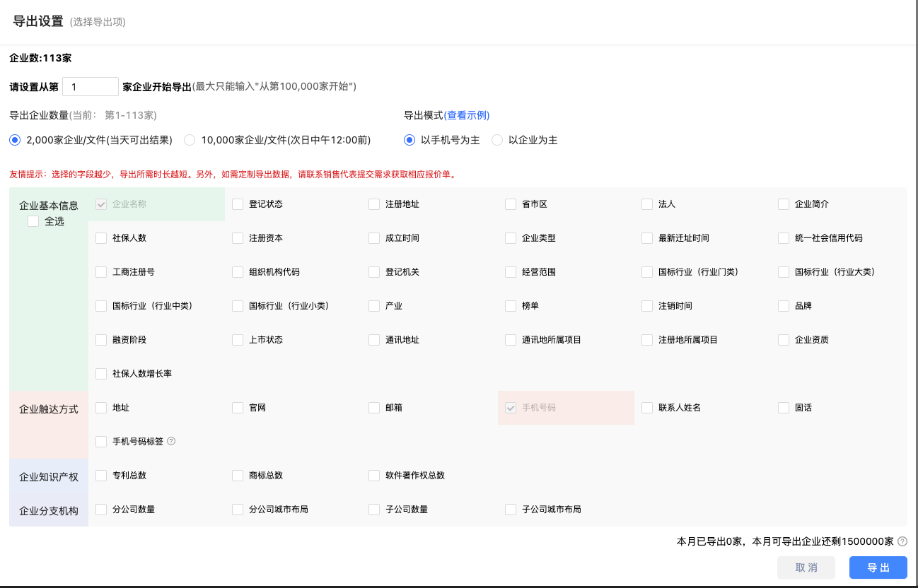Click the 企业知识产权 section label
918x588 pixels.
49,477
